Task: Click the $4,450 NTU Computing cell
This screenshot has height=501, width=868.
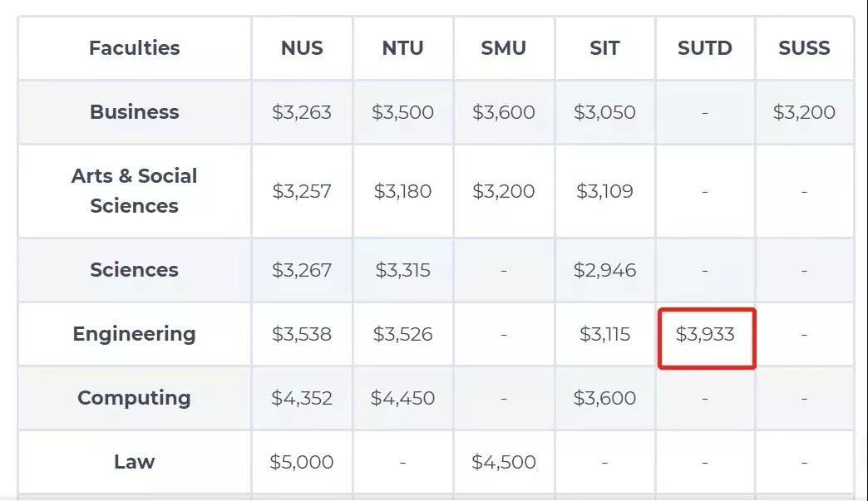Action: click(x=402, y=398)
